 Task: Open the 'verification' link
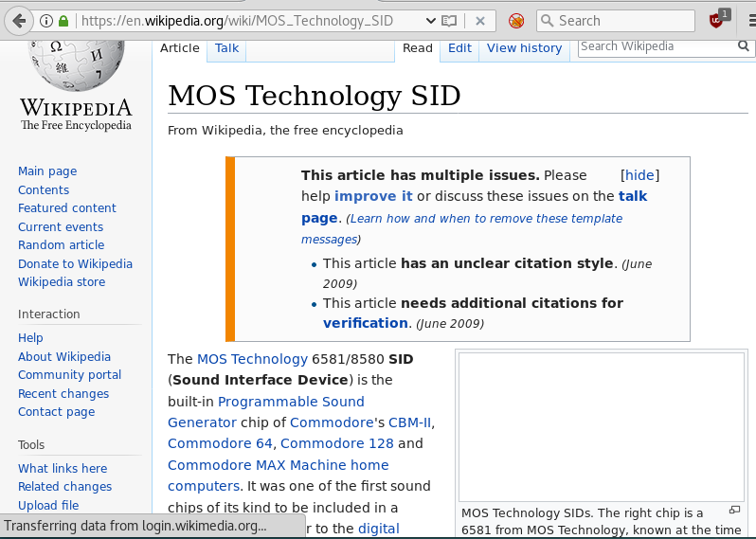click(x=365, y=323)
